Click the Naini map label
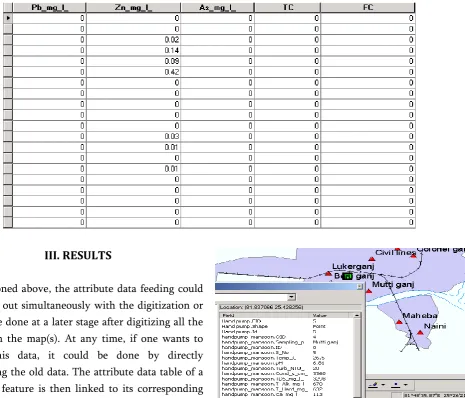The width and height of the screenshot is (465, 398). point(435,326)
